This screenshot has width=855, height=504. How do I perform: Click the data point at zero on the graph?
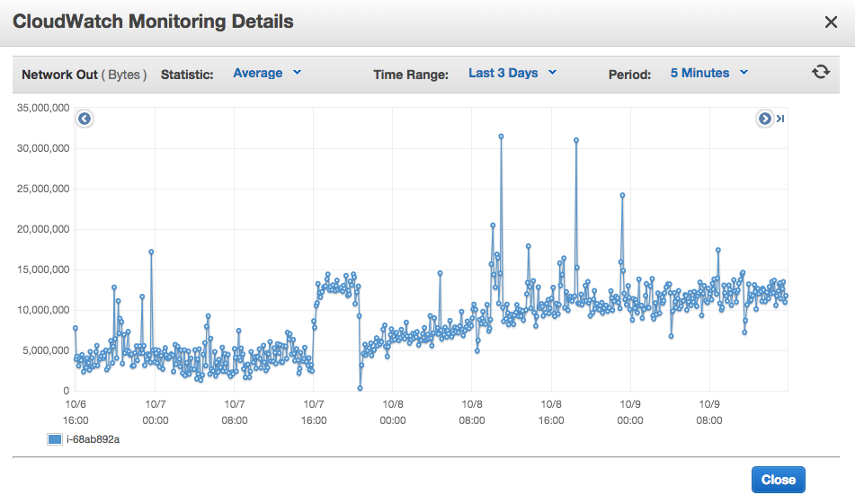click(x=360, y=388)
